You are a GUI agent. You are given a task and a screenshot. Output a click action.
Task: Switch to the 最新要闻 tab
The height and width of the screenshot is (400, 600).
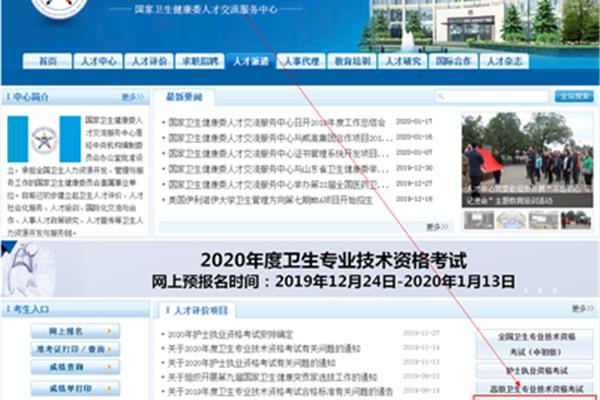(184, 97)
